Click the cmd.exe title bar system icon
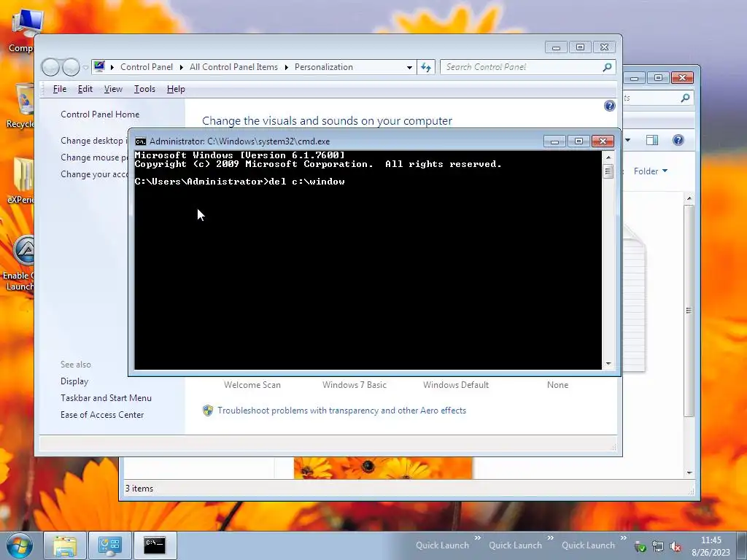 pos(141,141)
